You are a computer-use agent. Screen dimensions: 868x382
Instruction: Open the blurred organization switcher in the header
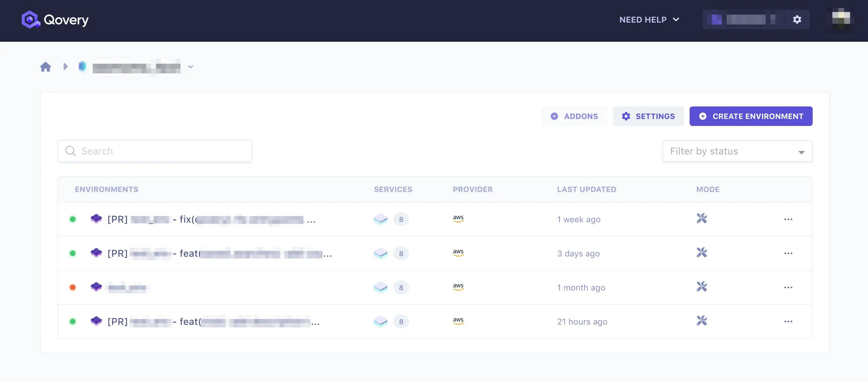coord(743,19)
